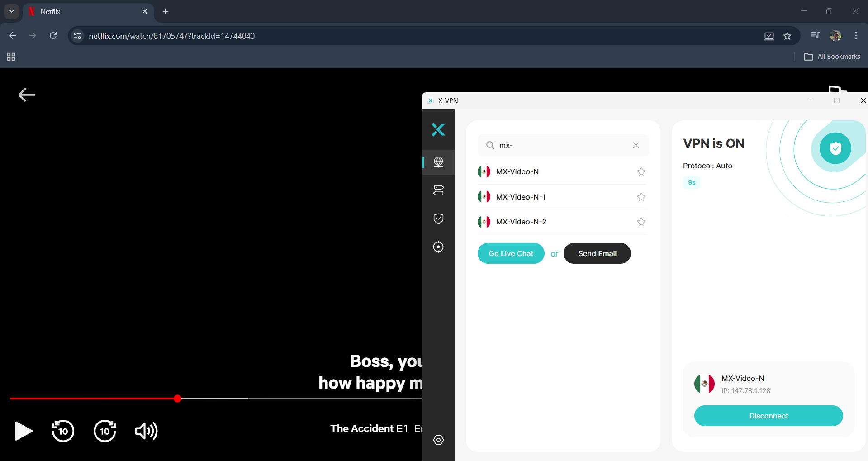Mute the Netflix volume

tap(146, 431)
